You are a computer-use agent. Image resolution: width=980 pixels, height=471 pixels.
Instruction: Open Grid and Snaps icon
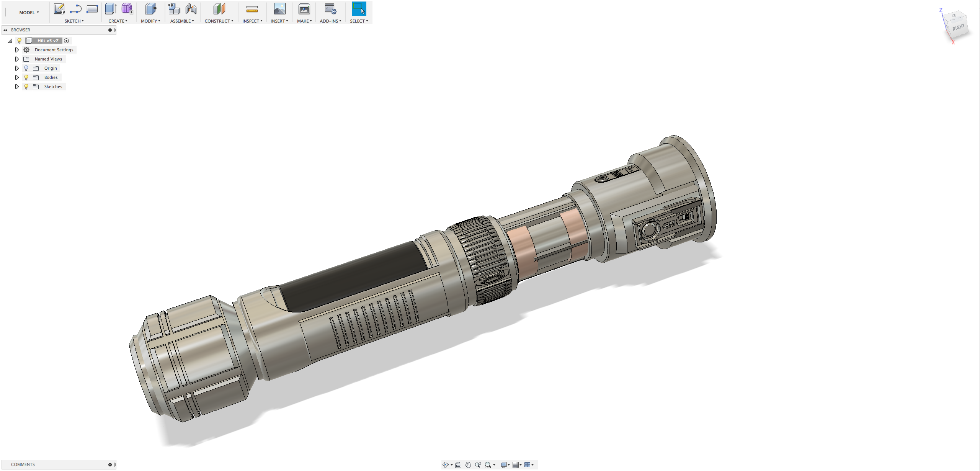coord(516,464)
